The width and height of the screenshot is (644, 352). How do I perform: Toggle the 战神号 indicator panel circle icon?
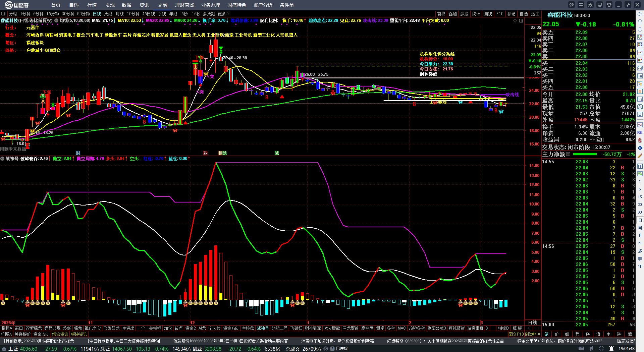pos(2,159)
